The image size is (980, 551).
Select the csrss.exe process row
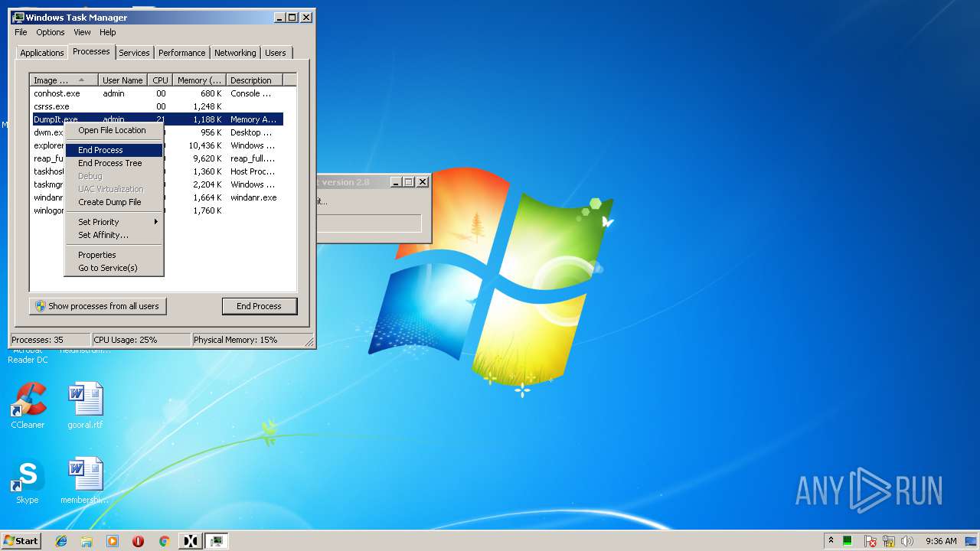click(157, 106)
